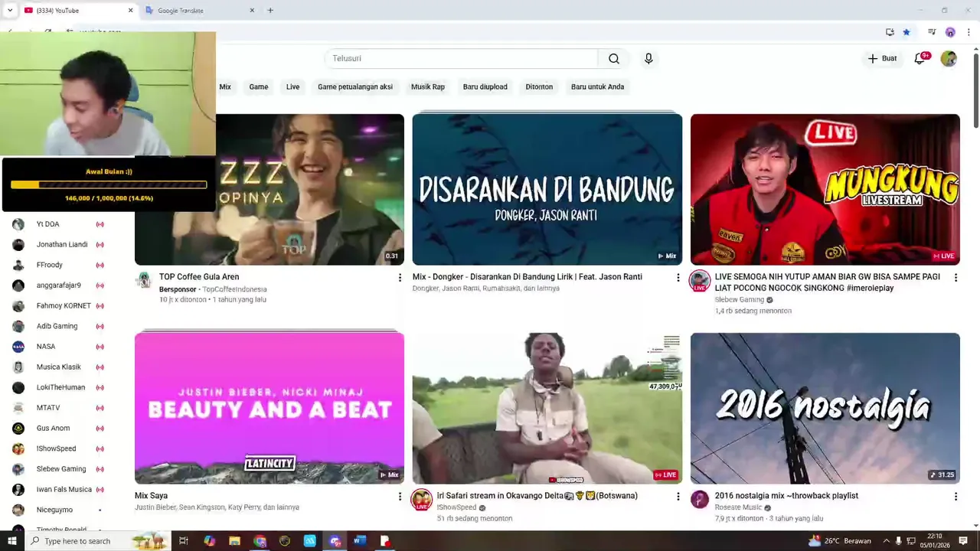The width and height of the screenshot is (980, 551).
Task: Open more options for 2016 nostalgia mix
Action: click(955, 497)
